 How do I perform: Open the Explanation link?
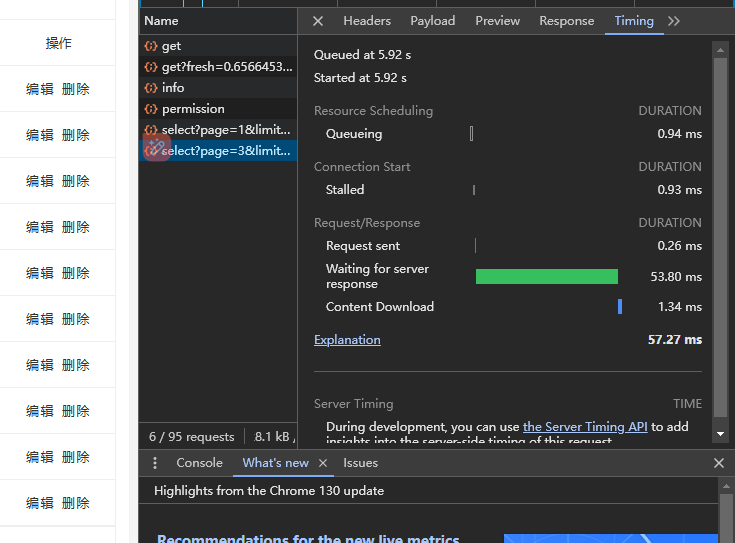347,339
